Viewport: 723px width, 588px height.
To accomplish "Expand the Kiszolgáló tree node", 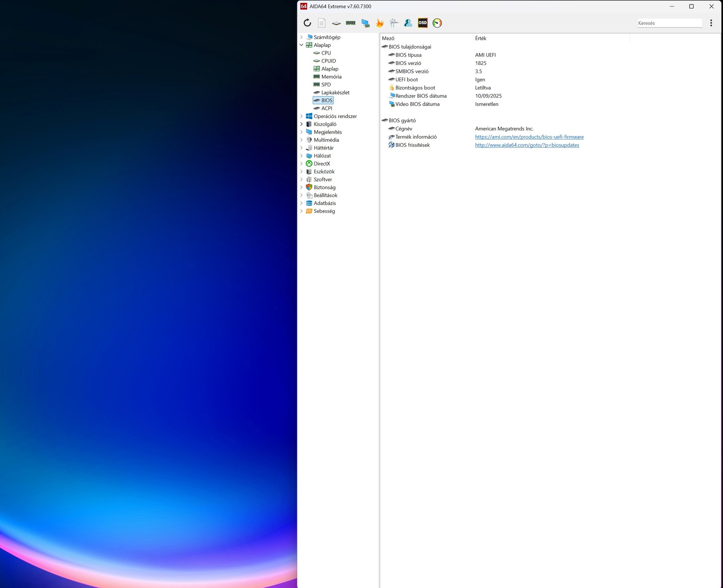I will pyautogui.click(x=301, y=124).
